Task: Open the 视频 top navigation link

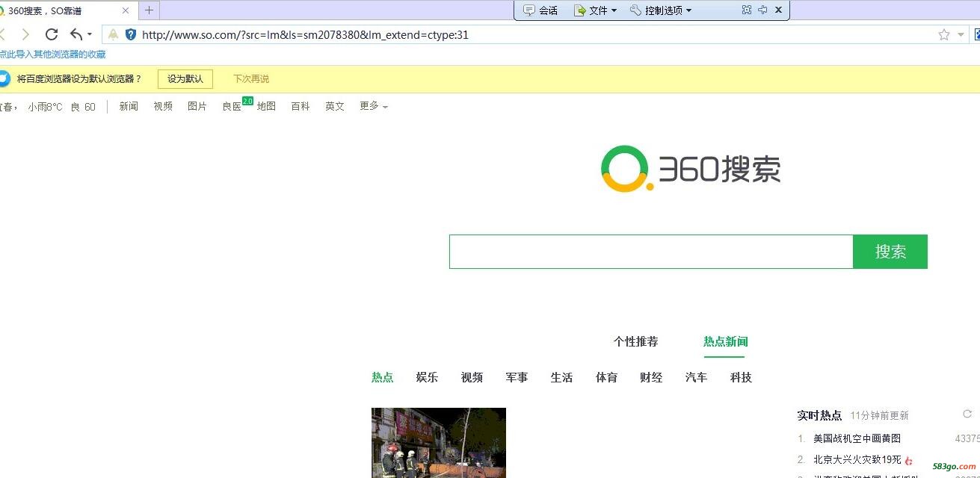Action: coord(163,107)
